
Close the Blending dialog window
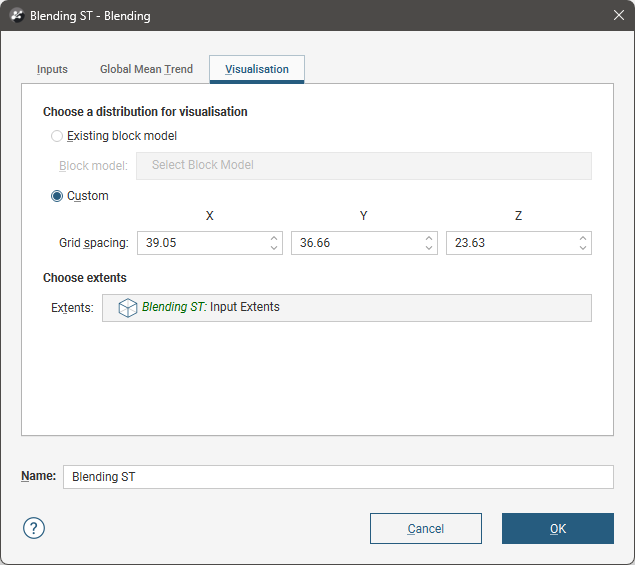616,16
